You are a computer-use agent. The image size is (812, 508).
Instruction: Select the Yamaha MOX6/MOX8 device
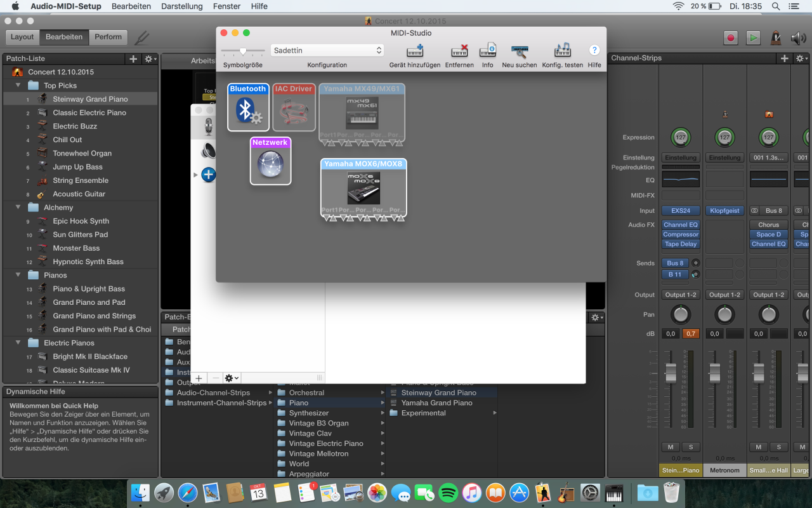pos(363,189)
